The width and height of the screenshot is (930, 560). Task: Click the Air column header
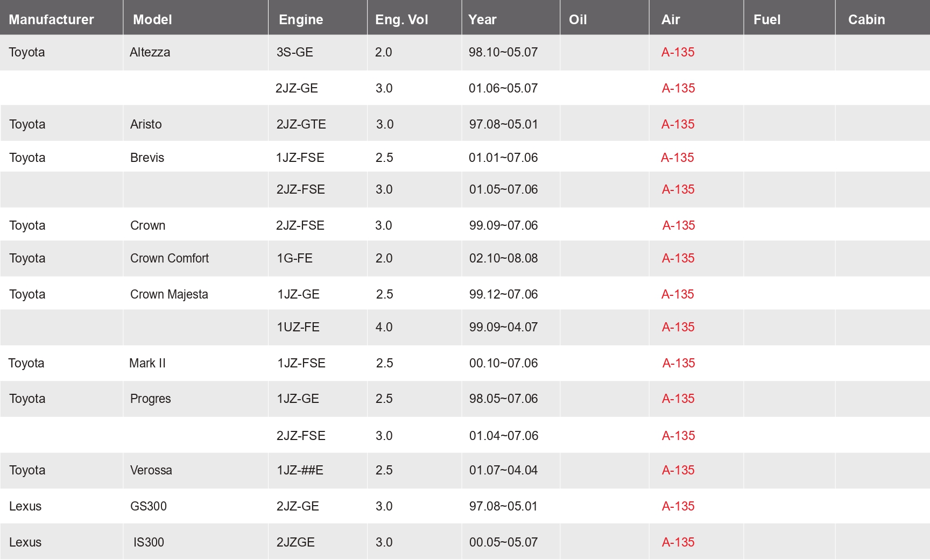(x=671, y=20)
